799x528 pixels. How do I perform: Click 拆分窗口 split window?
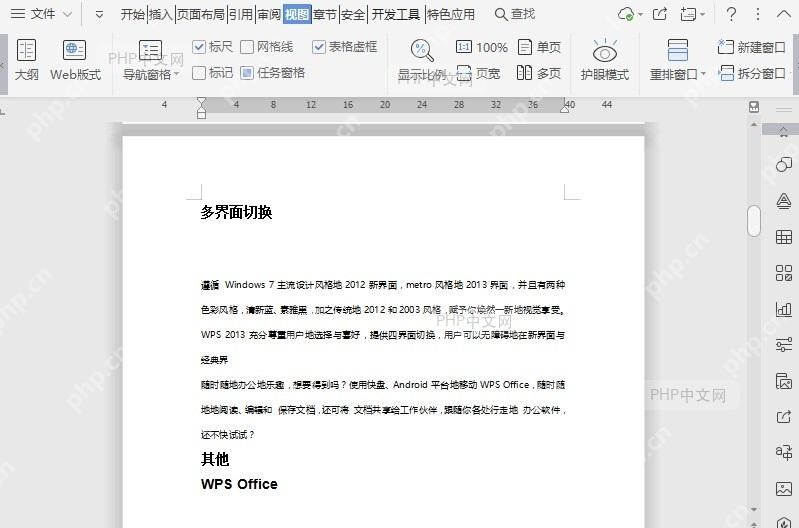tap(752, 73)
